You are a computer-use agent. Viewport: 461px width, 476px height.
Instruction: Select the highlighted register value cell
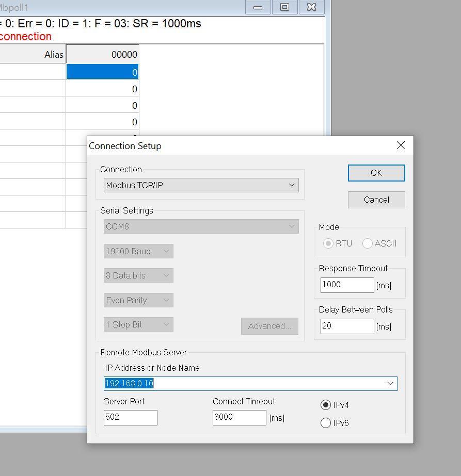[x=102, y=72]
